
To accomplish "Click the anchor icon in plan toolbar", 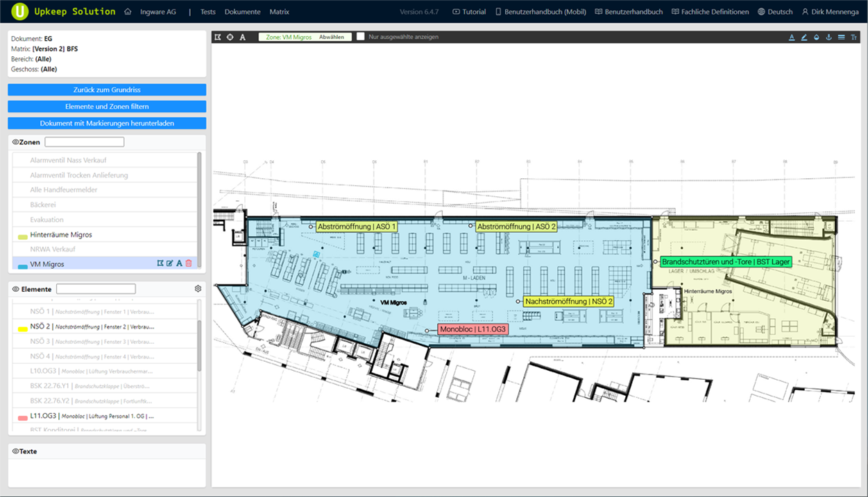I will click(x=828, y=37).
